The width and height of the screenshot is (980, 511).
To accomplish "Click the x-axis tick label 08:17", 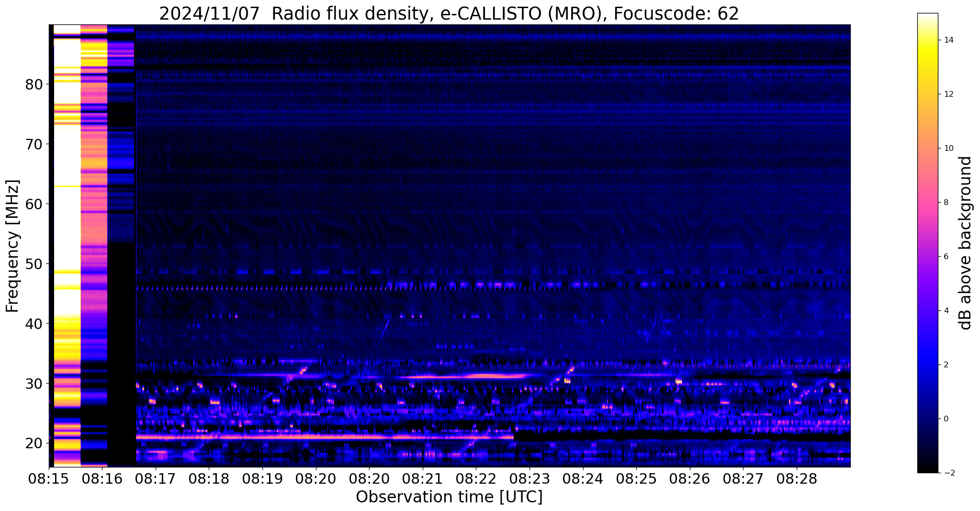I will pos(156,479).
